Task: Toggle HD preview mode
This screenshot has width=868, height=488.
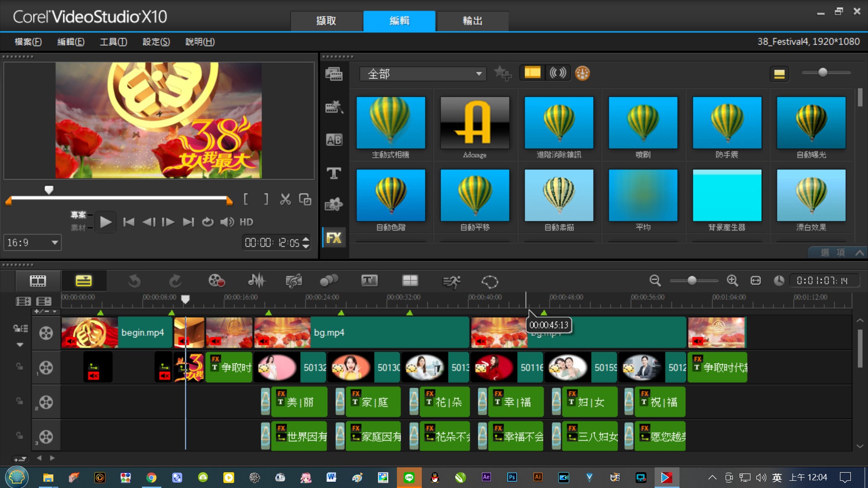Action: pos(246,222)
